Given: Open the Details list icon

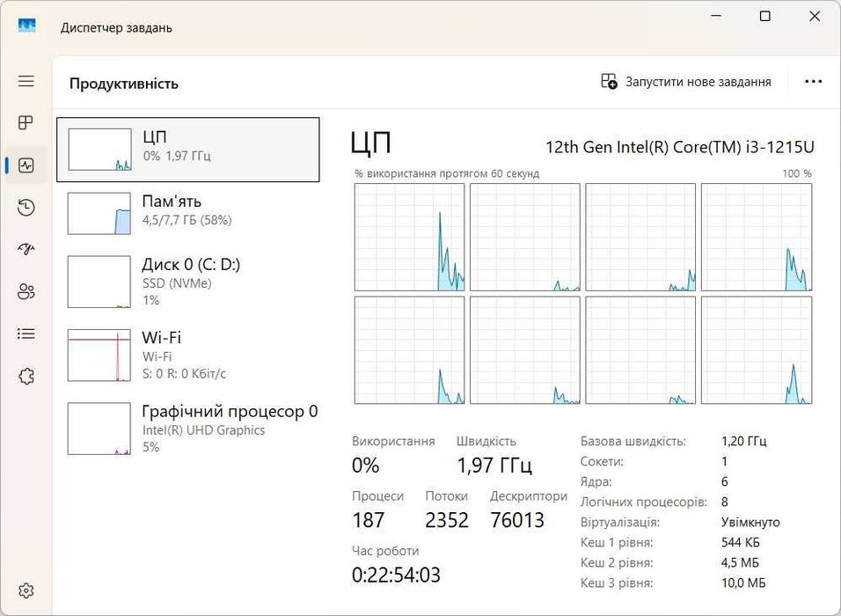Looking at the screenshot, I should [x=26, y=334].
